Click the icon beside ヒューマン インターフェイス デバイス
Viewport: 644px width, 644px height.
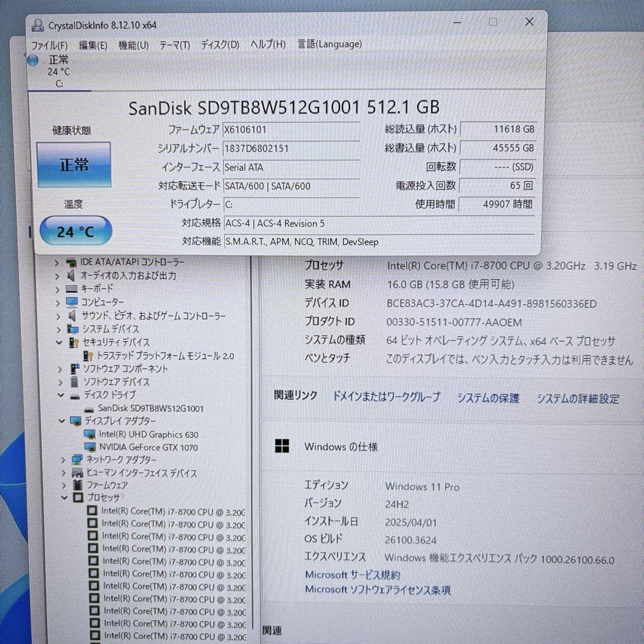[x=77, y=473]
